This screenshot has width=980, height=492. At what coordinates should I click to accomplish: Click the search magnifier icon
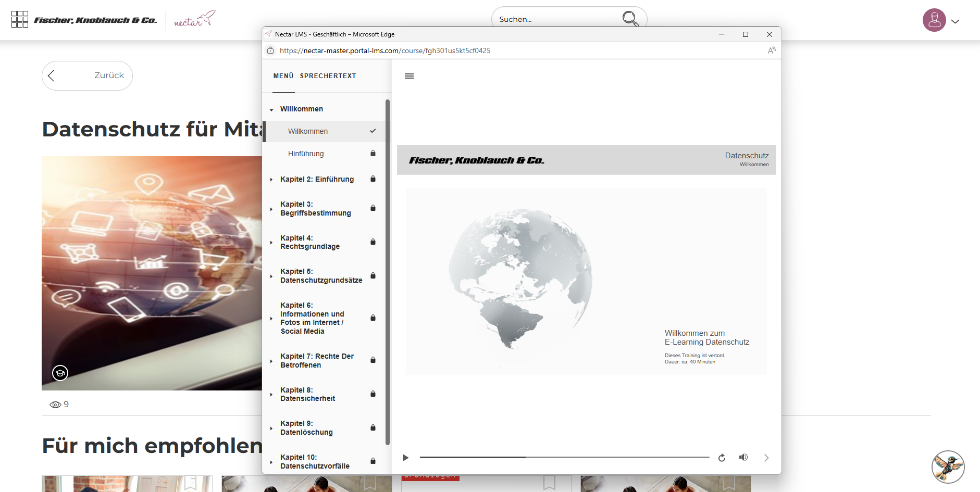[630, 19]
